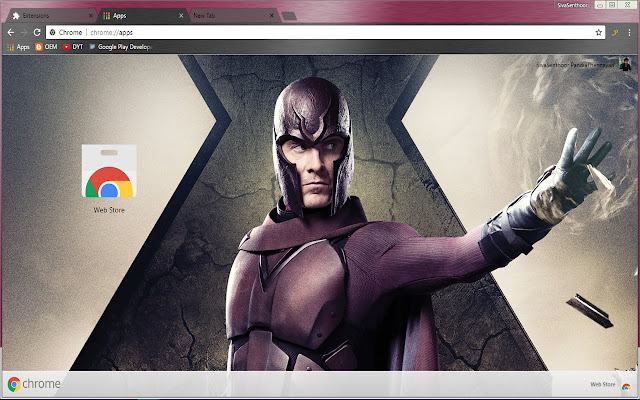Open the profile avatar picture

point(625,64)
